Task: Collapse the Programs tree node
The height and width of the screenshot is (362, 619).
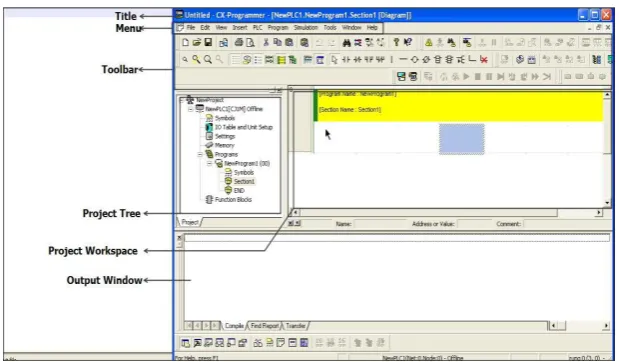Action: pyautogui.click(x=200, y=154)
